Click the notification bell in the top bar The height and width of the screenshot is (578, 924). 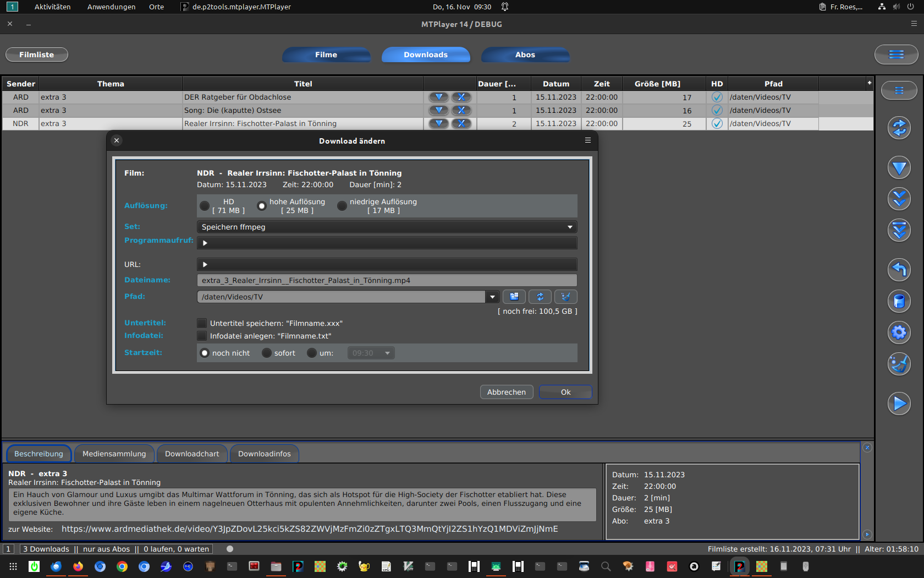pyautogui.click(x=505, y=7)
